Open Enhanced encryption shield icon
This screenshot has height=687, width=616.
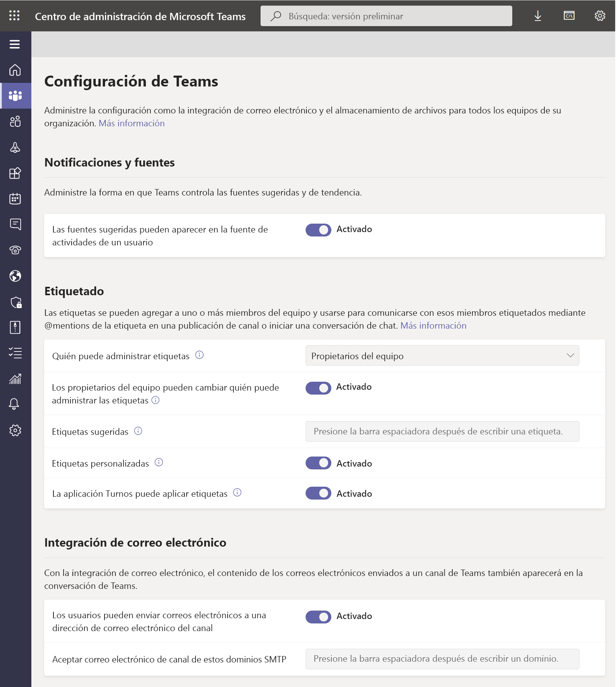coord(16,302)
